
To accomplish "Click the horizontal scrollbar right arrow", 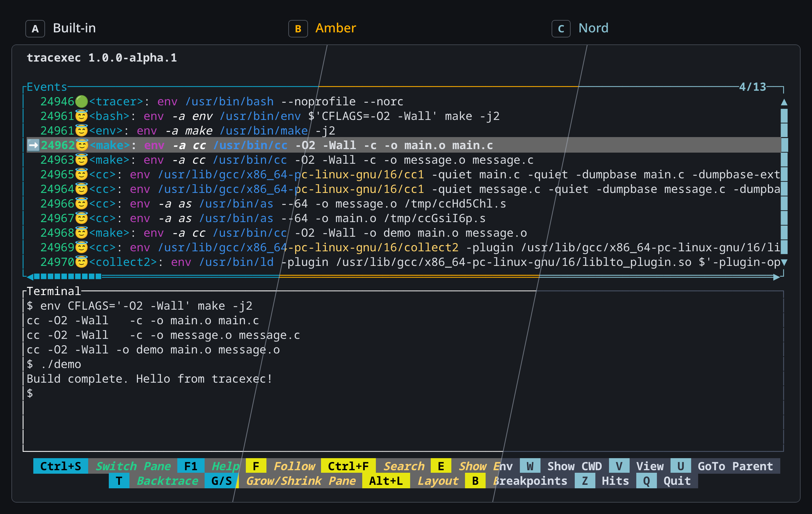I will point(776,277).
